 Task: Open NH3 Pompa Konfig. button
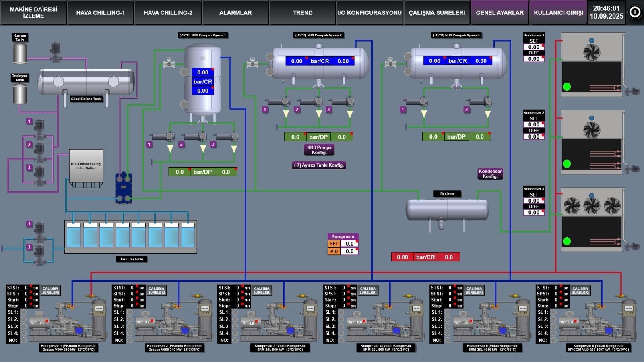[319, 150]
